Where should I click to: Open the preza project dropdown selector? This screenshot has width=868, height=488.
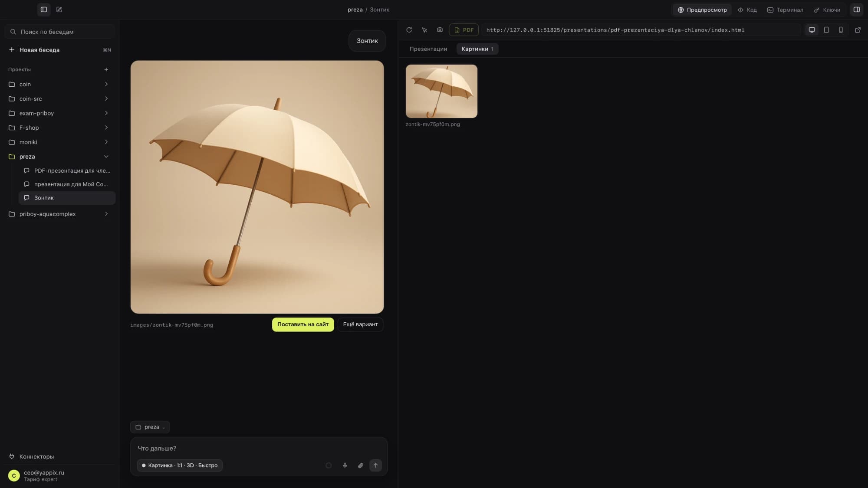(150, 427)
